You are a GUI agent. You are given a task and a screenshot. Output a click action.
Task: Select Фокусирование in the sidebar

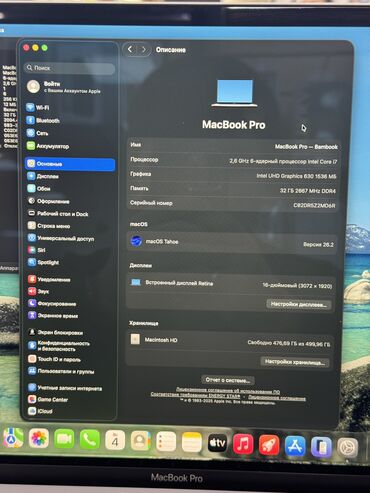coord(52,304)
